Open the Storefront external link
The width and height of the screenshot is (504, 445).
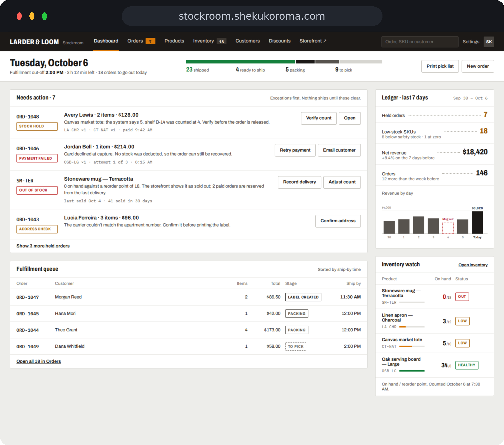point(313,41)
